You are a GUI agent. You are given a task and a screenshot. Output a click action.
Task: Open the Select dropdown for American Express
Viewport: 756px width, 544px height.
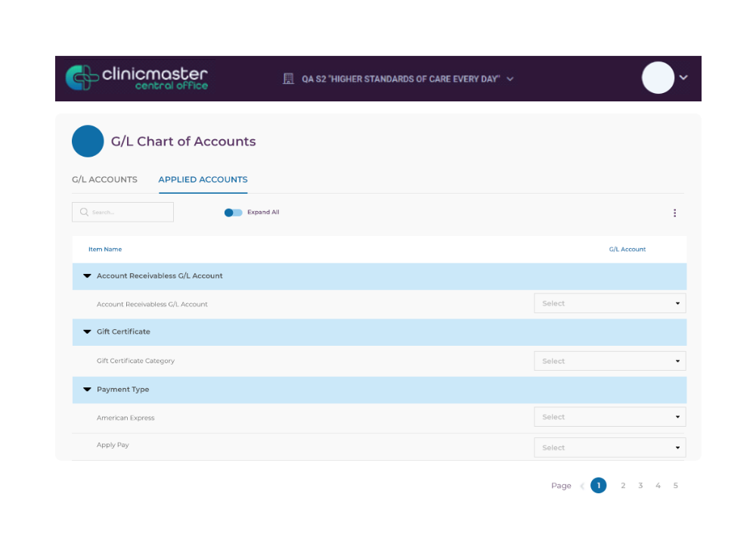click(609, 417)
